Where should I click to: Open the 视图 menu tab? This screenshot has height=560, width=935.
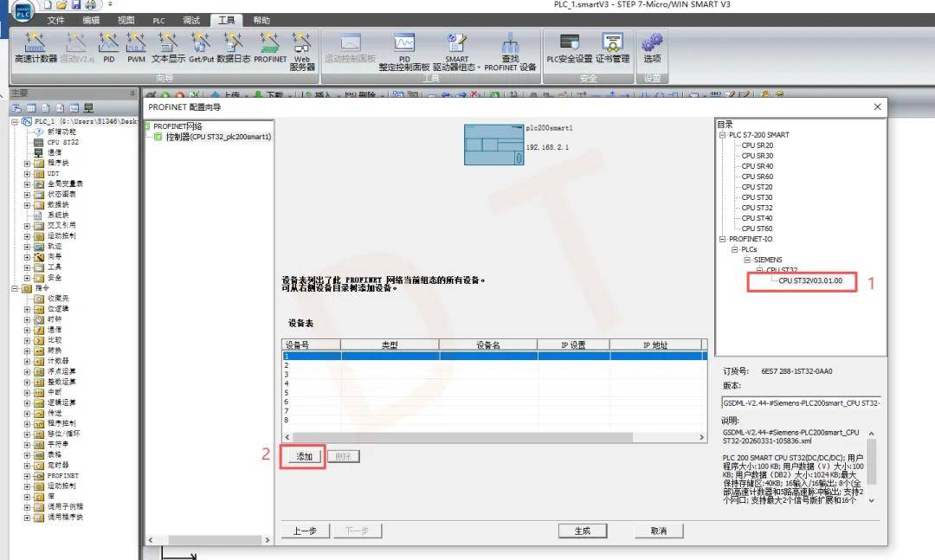(126, 20)
